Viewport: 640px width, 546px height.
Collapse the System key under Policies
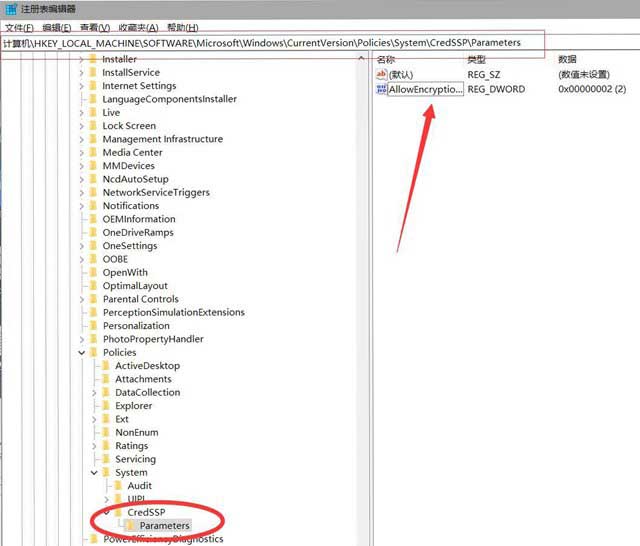[94, 473]
